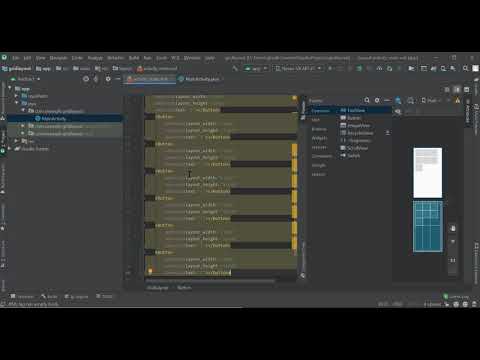Collapse the app module tree node
The height and width of the screenshot is (360, 480).
coord(10,88)
